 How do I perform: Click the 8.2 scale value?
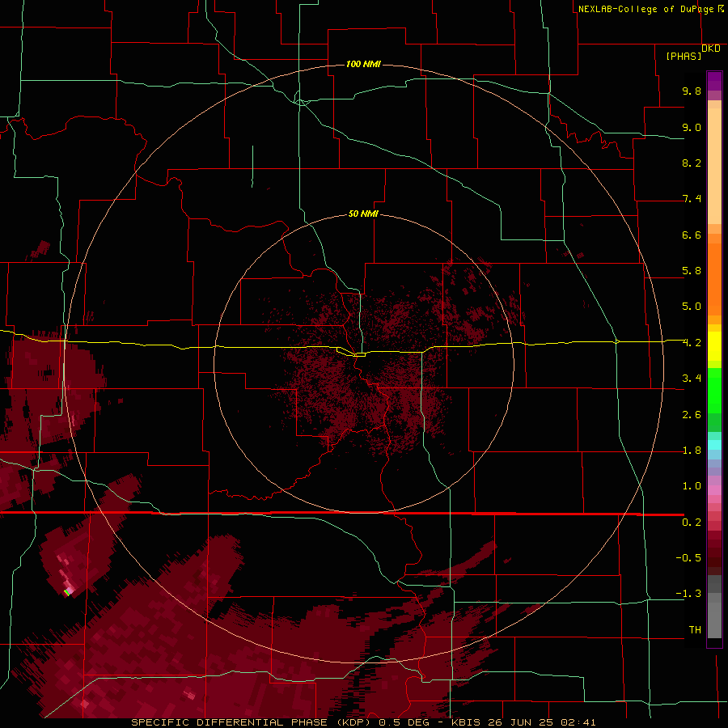coord(692,163)
